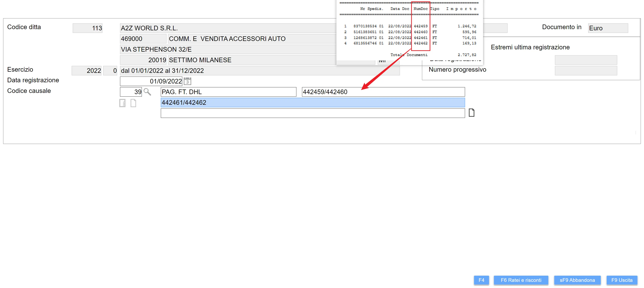Focus the Data registrazione date field
Viewport: 644px width, 288px height.
point(151,81)
